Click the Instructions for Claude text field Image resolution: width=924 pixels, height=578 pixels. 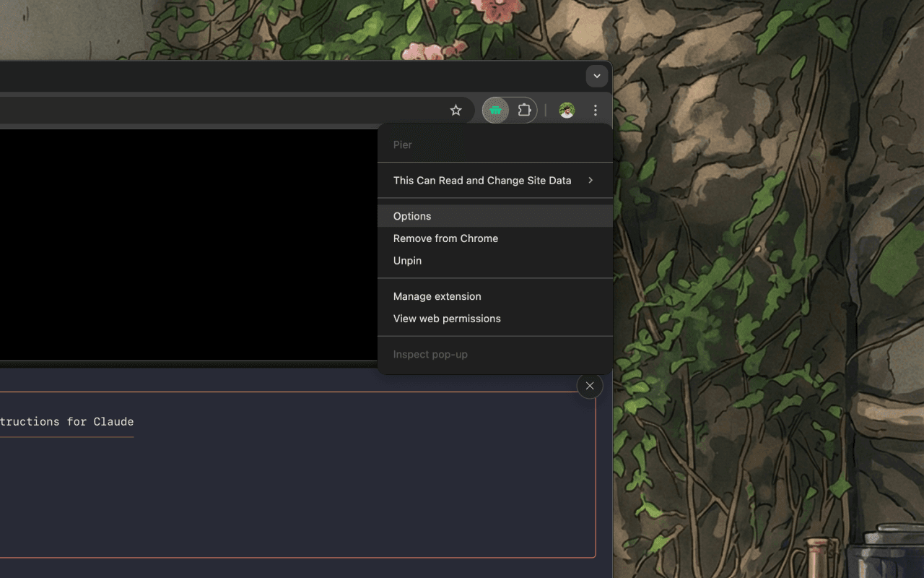click(289, 477)
